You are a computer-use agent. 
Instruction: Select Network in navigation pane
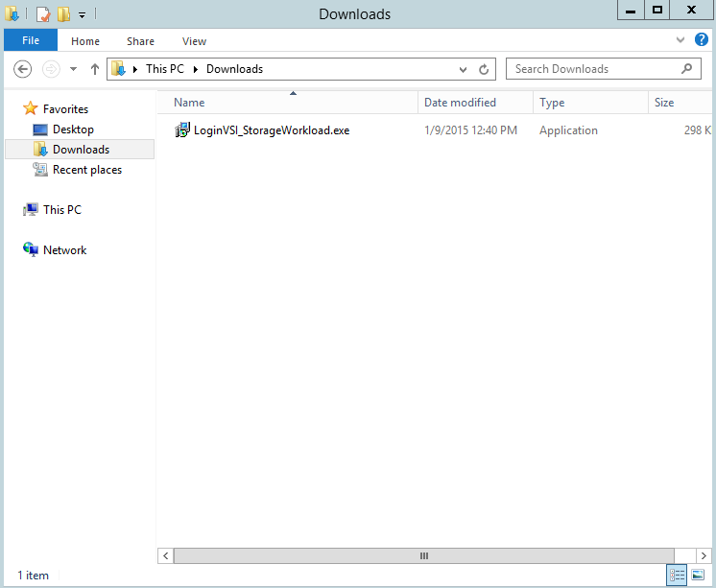pyautogui.click(x=65, y=249)
